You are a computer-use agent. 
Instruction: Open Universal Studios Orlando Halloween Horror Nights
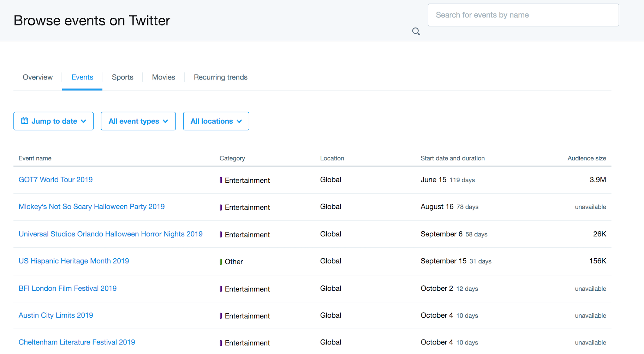[111, 234]
